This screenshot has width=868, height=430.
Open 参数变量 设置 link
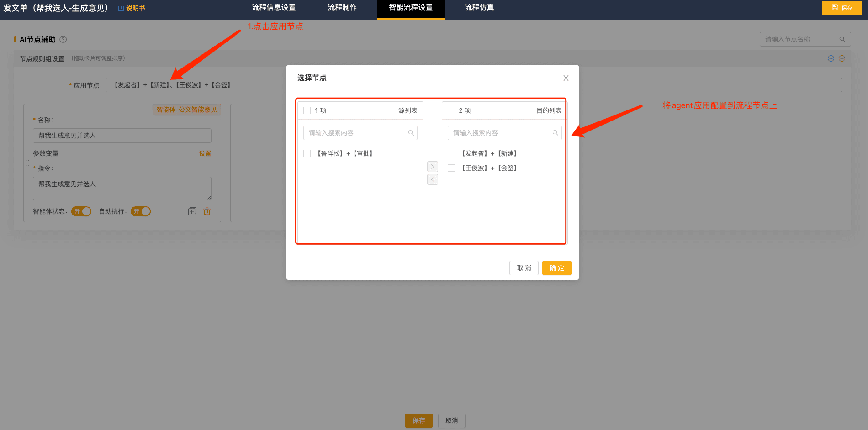(x=205, y=153)
